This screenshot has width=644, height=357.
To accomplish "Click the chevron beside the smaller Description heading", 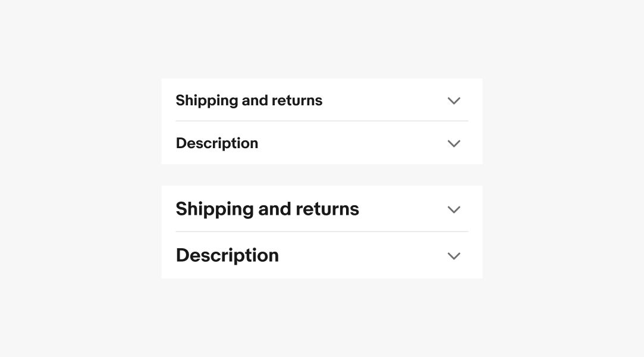I will coord(454,143).
